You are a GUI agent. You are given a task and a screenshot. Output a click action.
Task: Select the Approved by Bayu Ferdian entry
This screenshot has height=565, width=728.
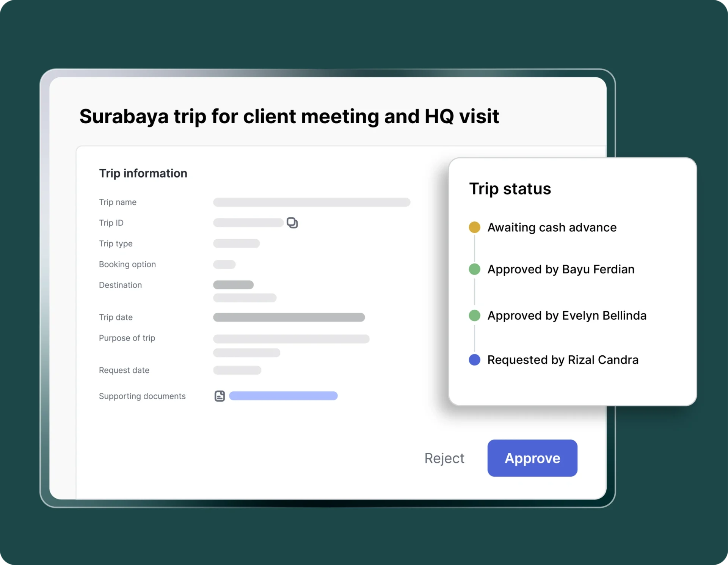click(560, 269)
